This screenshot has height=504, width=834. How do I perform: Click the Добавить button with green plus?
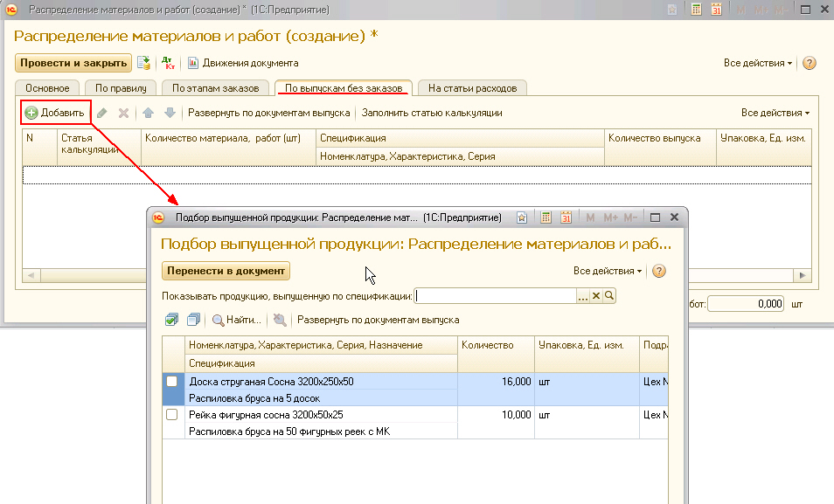point(55,113)
